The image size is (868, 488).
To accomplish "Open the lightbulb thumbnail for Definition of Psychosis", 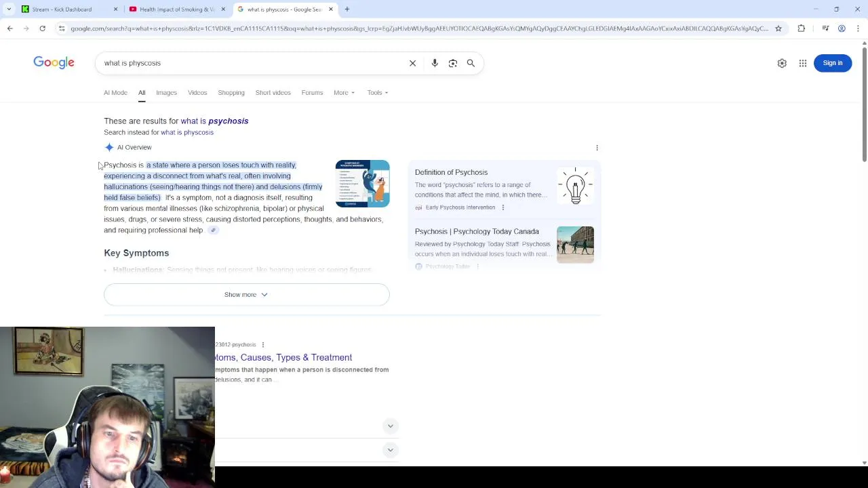I will click(575, 186).
